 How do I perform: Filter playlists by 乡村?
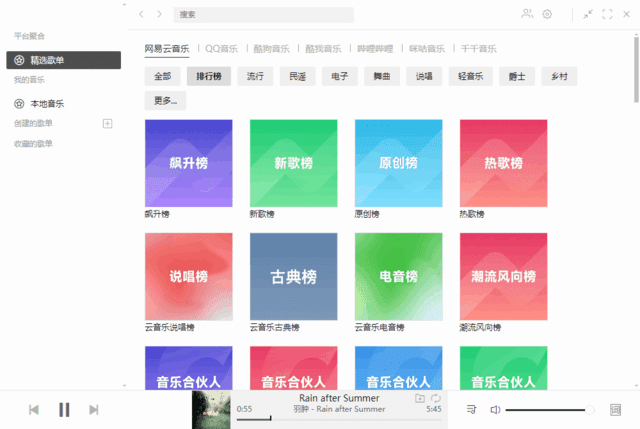[x=559, y=76]
